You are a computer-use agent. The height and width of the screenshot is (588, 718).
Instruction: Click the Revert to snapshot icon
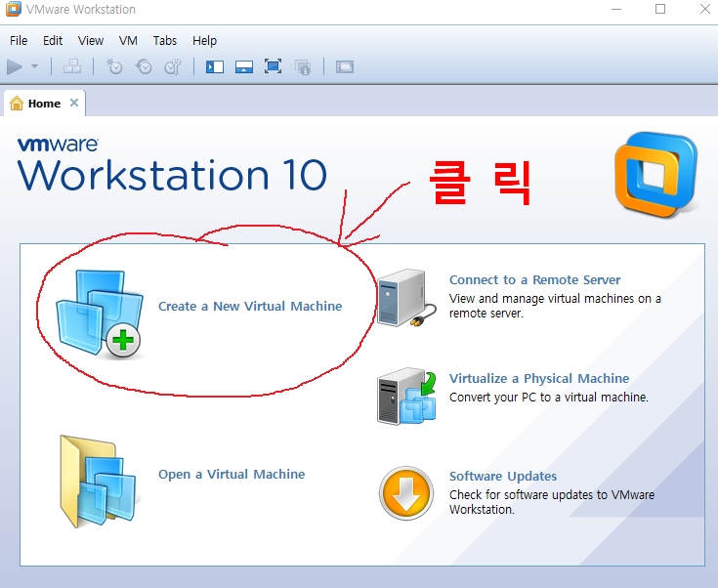[144, 66]
